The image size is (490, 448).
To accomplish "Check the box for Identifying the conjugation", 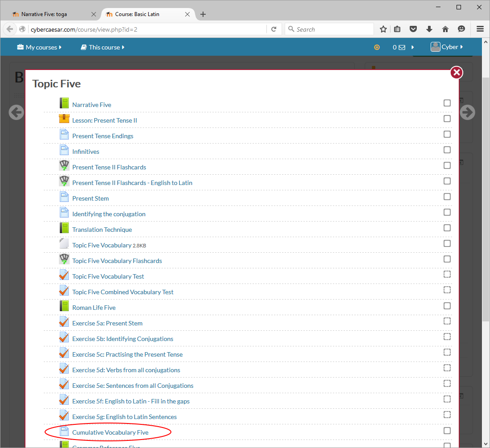I will [447, 212].
